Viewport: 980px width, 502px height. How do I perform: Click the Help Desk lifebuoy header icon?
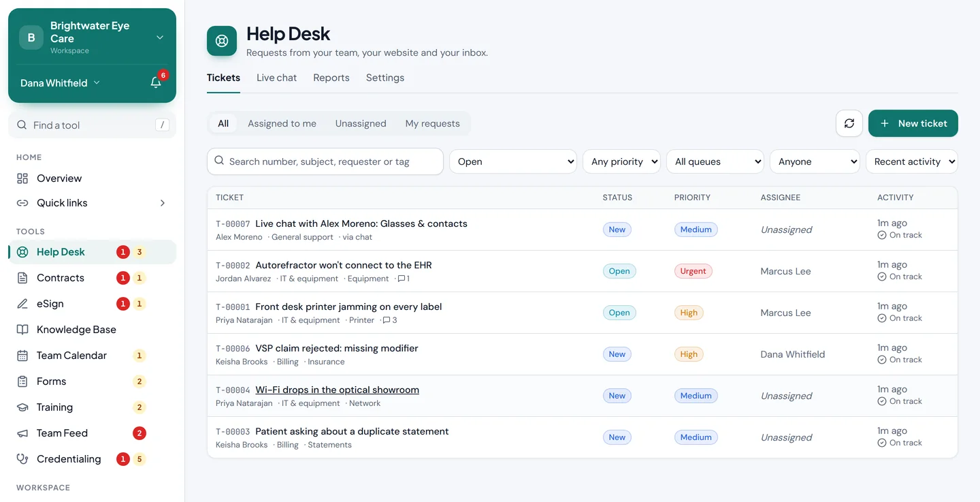coord(222,41)
